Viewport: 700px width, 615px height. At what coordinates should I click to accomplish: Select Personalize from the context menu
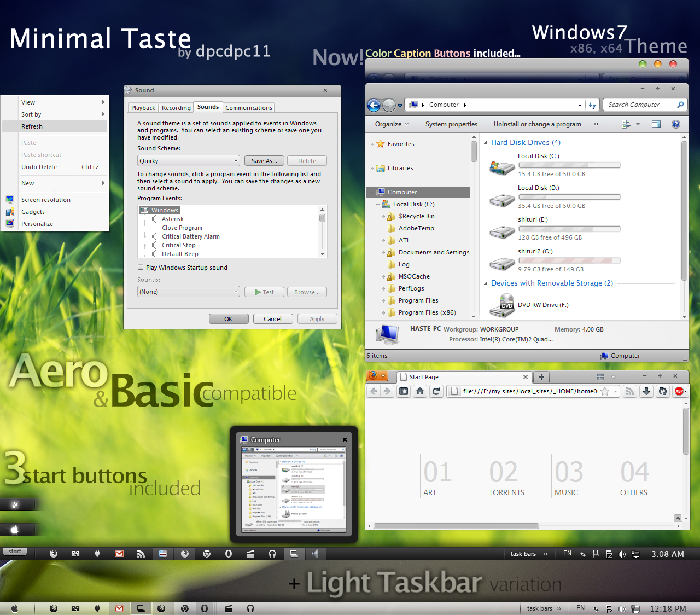[x=55, y=224]
